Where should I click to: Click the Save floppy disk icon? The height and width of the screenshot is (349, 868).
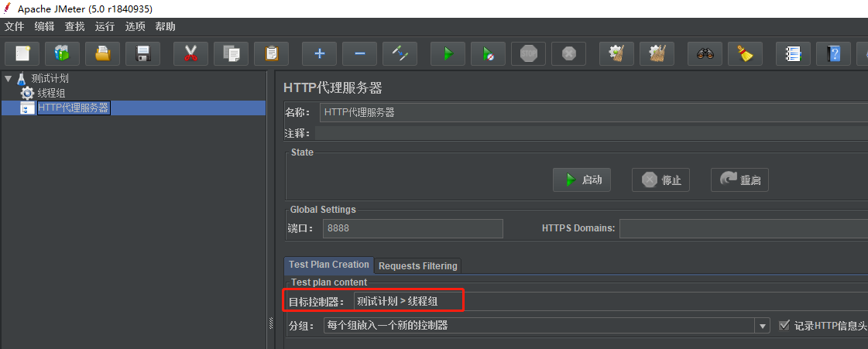pos(142,53)
